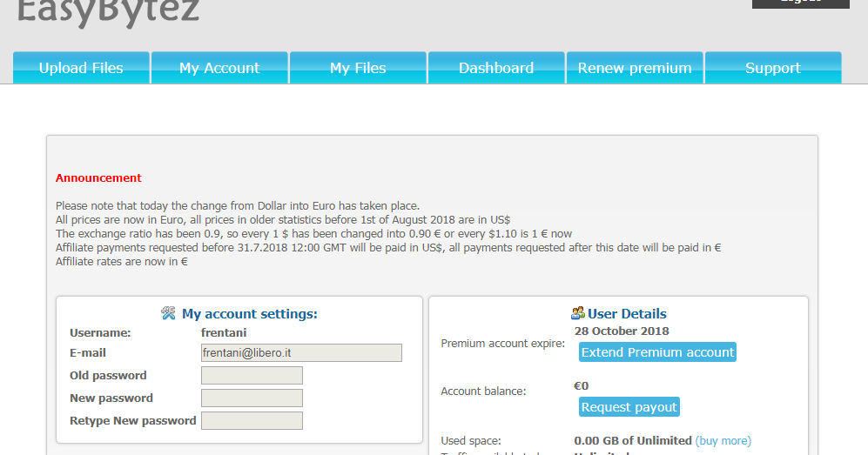Image resolution: width=868 pixels, height=455 pixels.
Task: Focus the Retype New password field
Action: coord(252,421)
